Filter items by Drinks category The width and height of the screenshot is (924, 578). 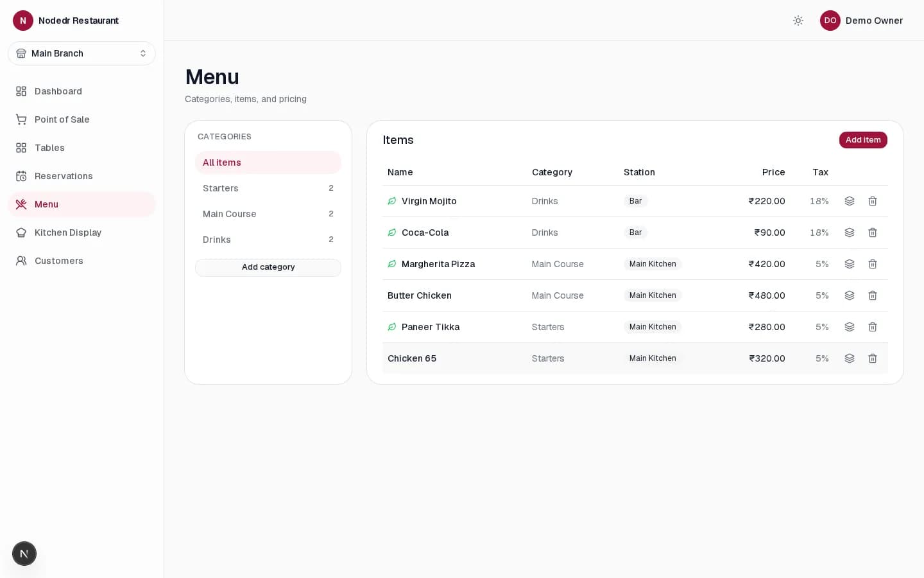(268, 240)
